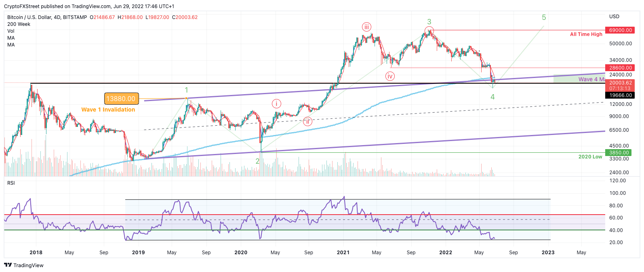Select the 2021 marker on time axis
644x272 pixels.
[343, 253]
